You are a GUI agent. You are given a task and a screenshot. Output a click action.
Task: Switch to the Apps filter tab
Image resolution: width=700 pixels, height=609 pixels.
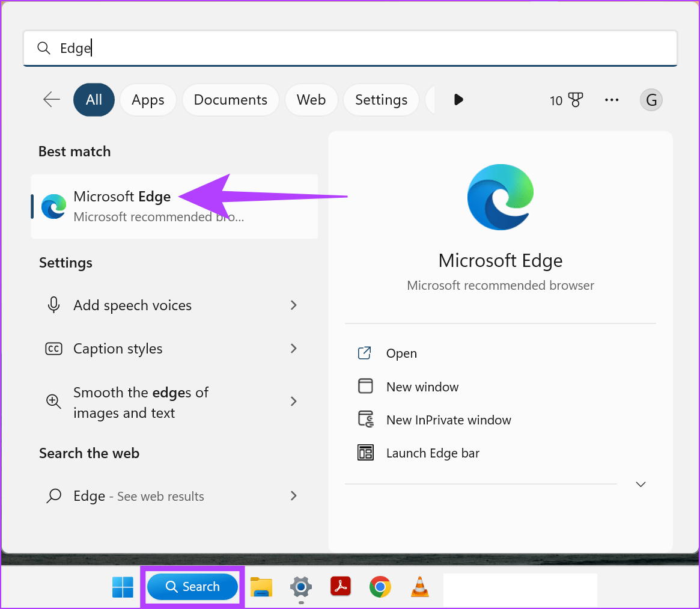point(148,100)
